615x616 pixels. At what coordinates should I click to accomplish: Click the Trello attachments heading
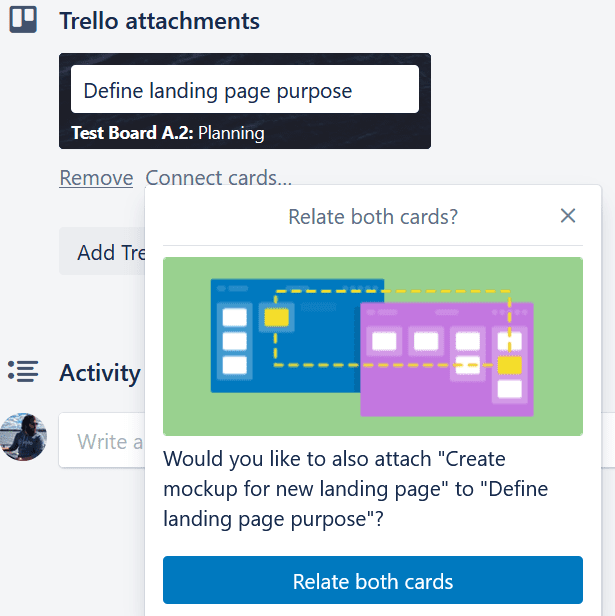[159, 21]
